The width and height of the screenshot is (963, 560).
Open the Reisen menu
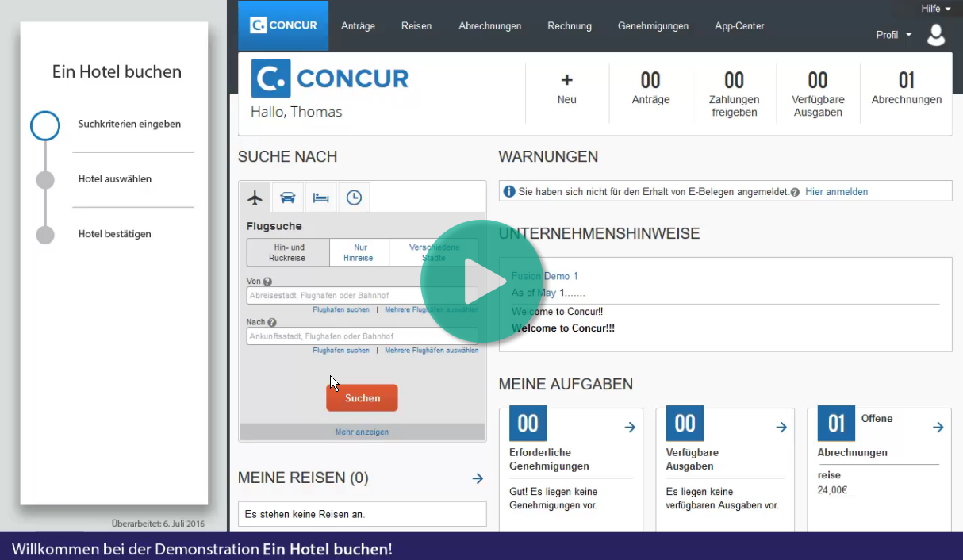[x=416, y=26]
